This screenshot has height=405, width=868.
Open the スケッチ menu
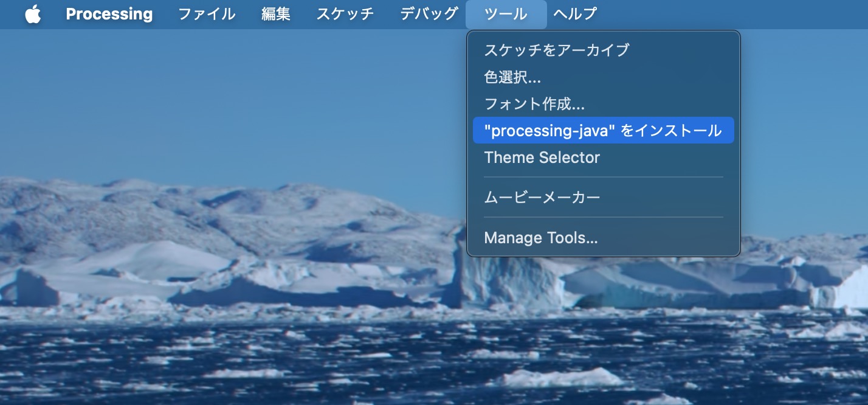tap(345, 14)
